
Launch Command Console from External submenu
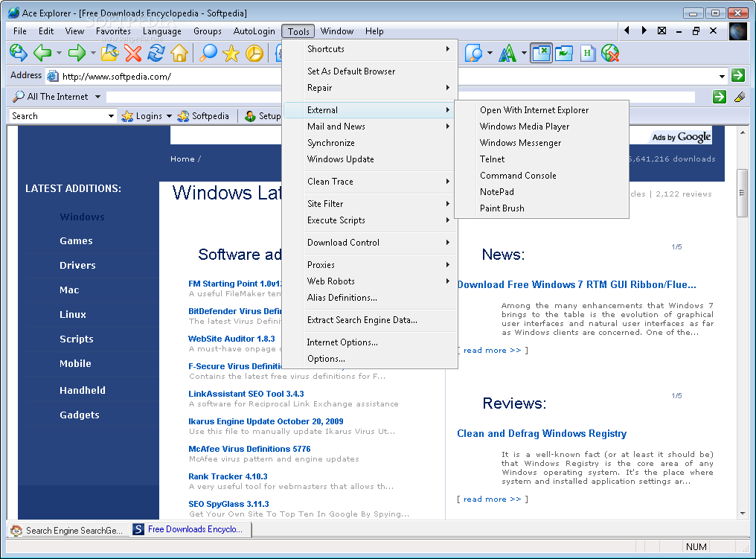542,176
